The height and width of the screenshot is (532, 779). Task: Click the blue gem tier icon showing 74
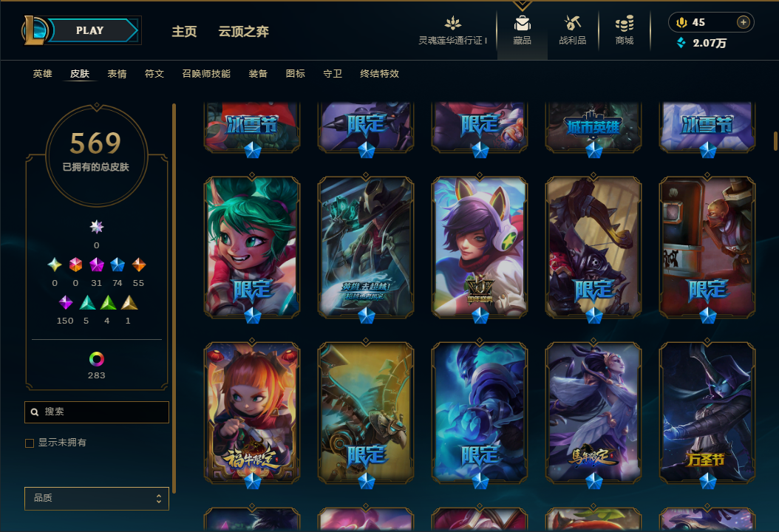(x=118, y=265)
